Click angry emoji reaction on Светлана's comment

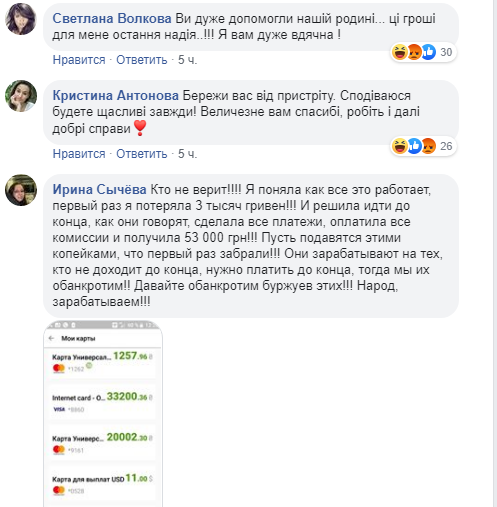pyautogui.click(x=414, y=52)
